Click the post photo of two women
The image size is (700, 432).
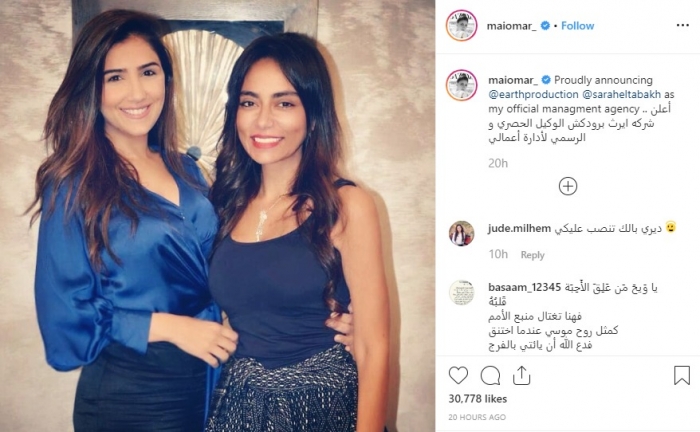(x=217, y=216)
